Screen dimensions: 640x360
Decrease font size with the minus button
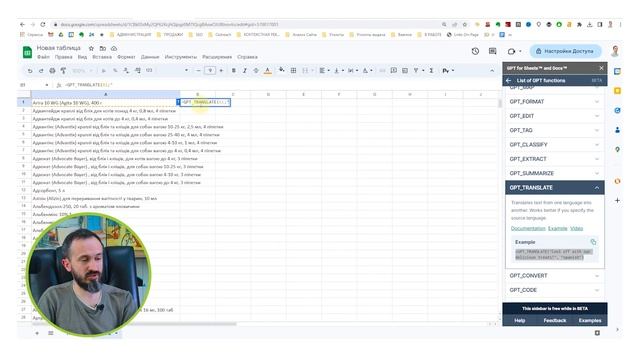pos(198,71)
